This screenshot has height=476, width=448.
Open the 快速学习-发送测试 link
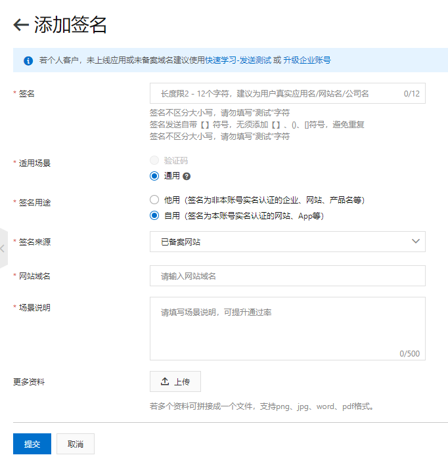(x=238, y=60)
